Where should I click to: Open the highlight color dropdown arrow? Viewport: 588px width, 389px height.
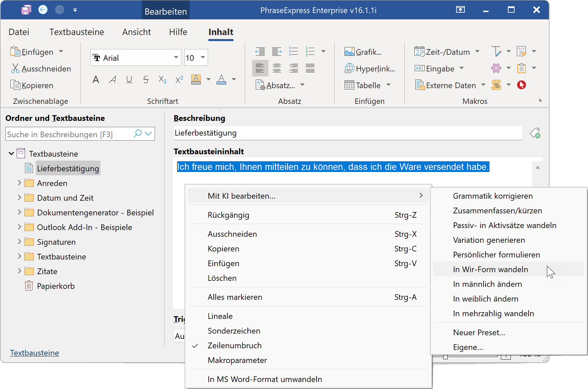pyautogui.click(x=209, y=79)
